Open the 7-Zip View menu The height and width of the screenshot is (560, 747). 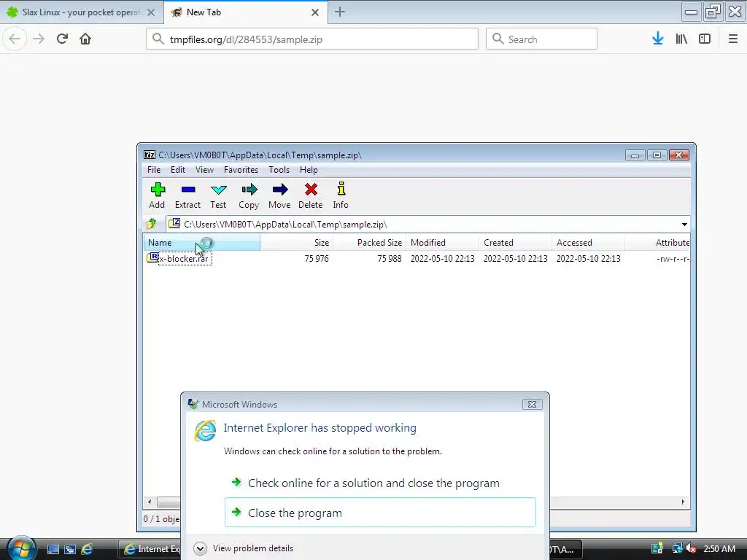[x=204, y=170]
